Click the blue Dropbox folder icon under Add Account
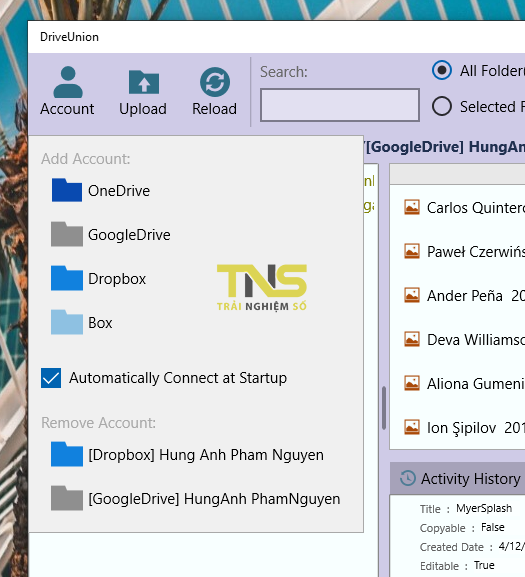Screen dimensions: 525x577 tap(67, 278)
